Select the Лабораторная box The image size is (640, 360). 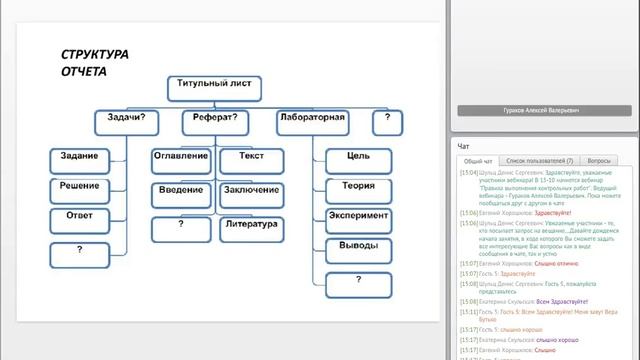coord(313,123)
